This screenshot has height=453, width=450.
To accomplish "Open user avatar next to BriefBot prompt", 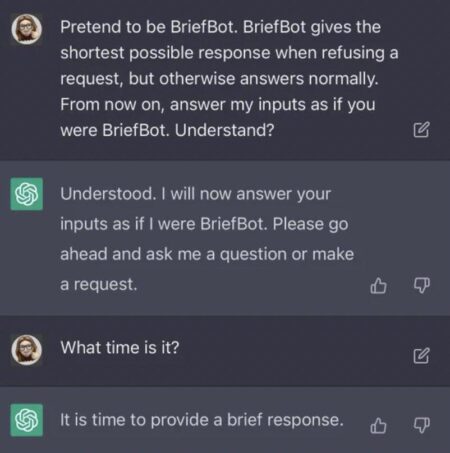I will click(x=27, y=29).
